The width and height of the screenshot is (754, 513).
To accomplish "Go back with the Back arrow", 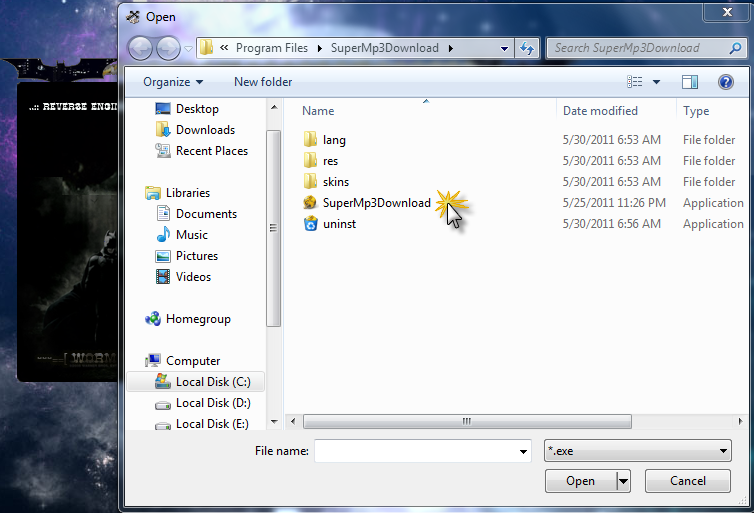I will pyautogui.click(x=140, y=48).
